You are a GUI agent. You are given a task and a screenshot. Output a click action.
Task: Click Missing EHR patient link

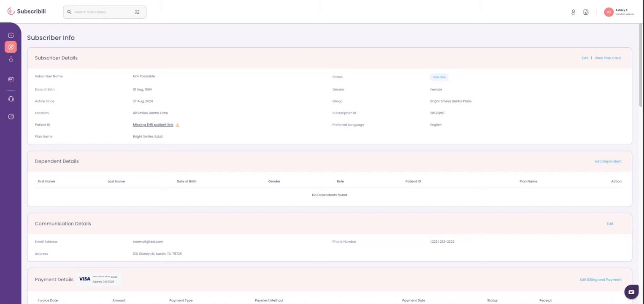tap(153, 125)
